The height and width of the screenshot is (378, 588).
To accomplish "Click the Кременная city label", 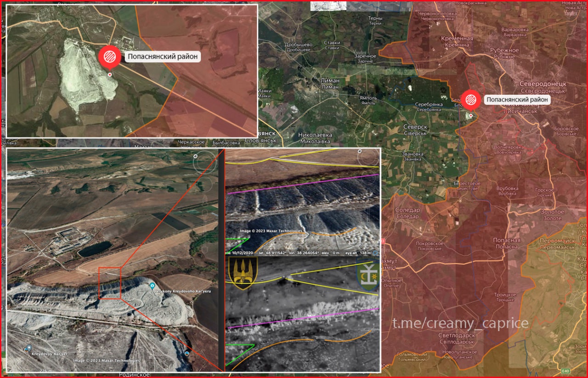I will [x=457, y=39].
